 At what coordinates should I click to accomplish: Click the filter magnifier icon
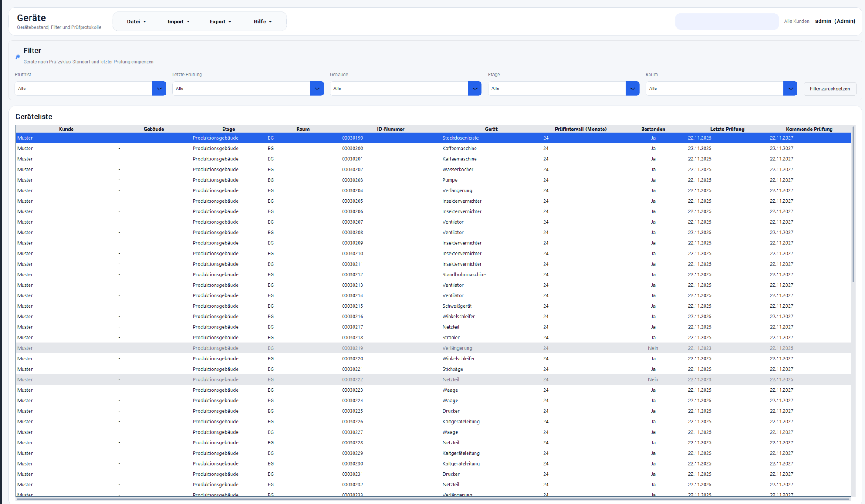click(x=18, y=57)
